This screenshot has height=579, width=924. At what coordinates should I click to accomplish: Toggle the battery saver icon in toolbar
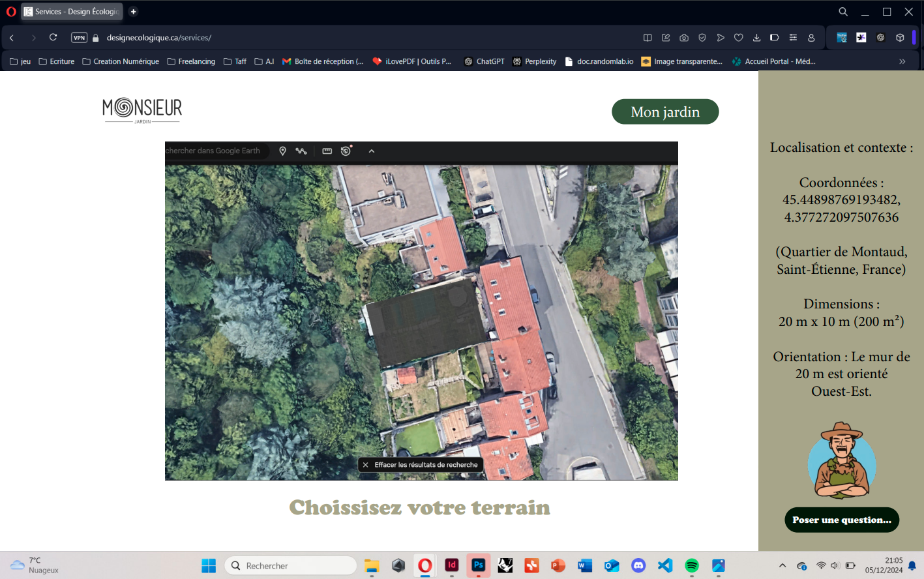point(775,38)
